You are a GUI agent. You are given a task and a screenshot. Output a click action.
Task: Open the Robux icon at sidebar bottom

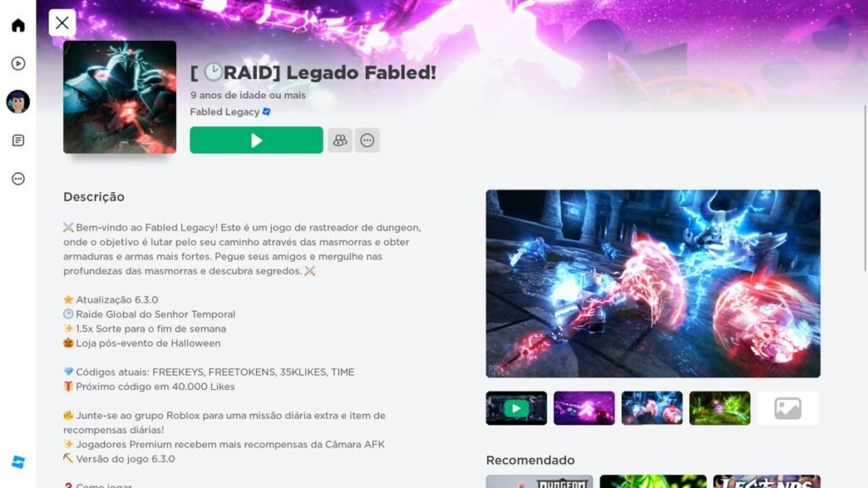pyautogui.click(x=19, y=462)
